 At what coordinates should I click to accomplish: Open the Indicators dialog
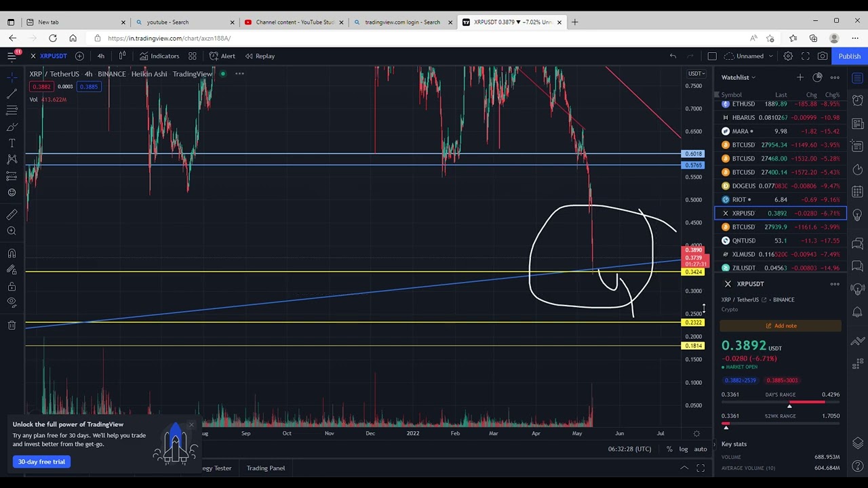(159, 56)
